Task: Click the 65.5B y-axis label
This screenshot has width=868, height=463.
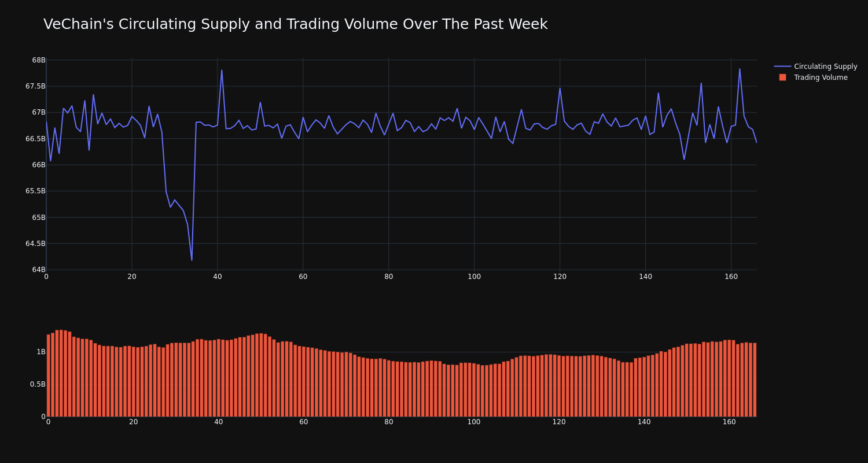Action: pos(35,191)
